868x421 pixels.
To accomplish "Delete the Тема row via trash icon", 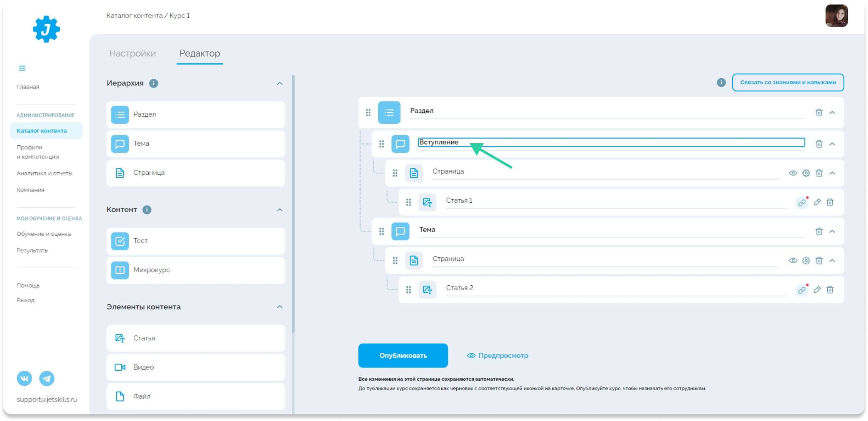I will coord(819,231).
